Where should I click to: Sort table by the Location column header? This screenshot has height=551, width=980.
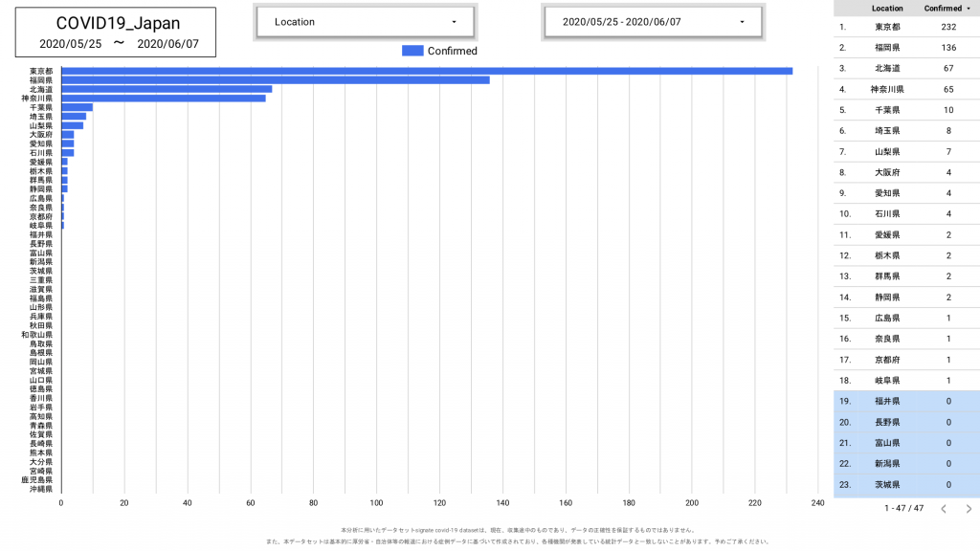click(886, 8)
